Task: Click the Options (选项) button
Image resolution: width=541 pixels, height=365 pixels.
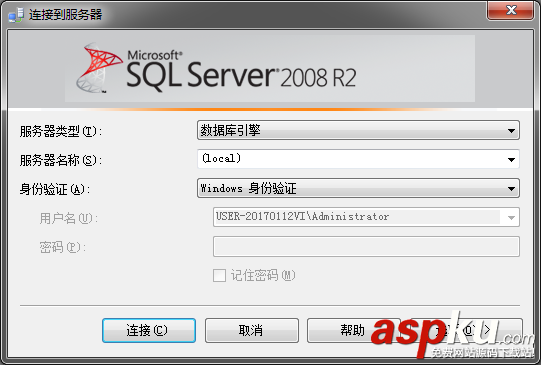Action: (x=466, y=331)
